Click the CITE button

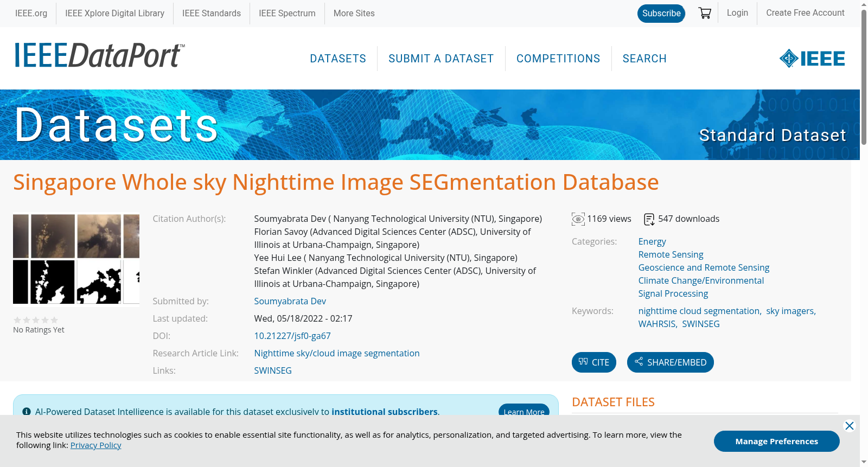coord(594,362)
